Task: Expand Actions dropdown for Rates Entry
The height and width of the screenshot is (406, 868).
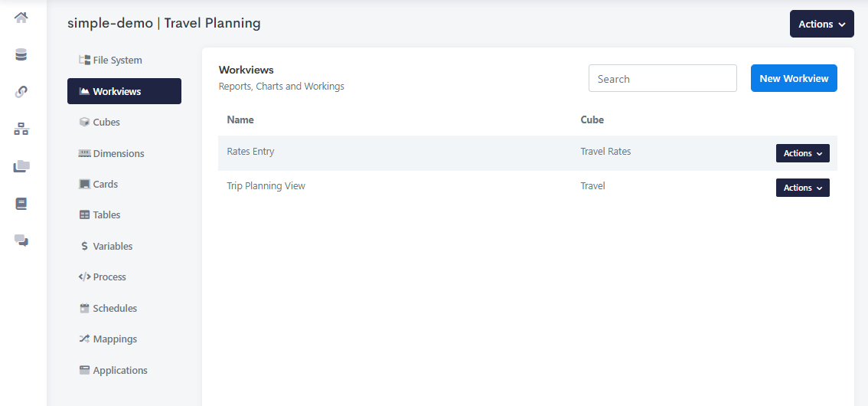Action: coord(802,153)
